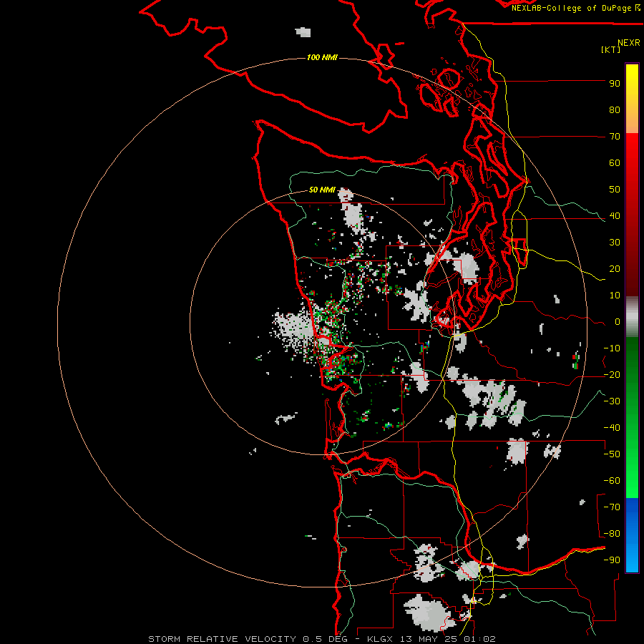
Task: Click the [KT] units label above color bar
Action: click(x=611, y=49)
